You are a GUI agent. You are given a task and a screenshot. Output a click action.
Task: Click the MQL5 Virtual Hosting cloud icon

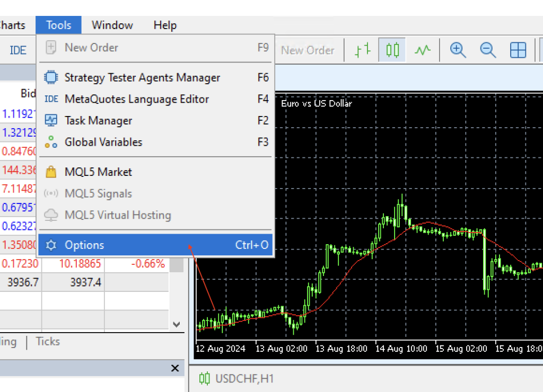click(x=51, y=215)
